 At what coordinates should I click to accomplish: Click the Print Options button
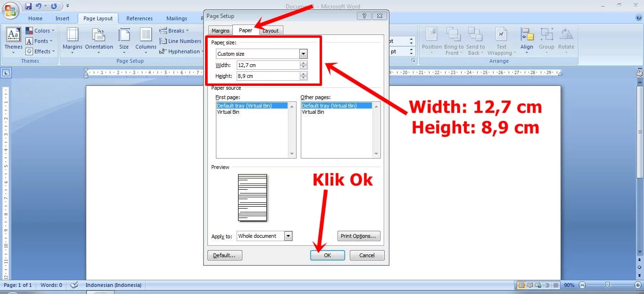pyautogui.click(x=359, y=236)
